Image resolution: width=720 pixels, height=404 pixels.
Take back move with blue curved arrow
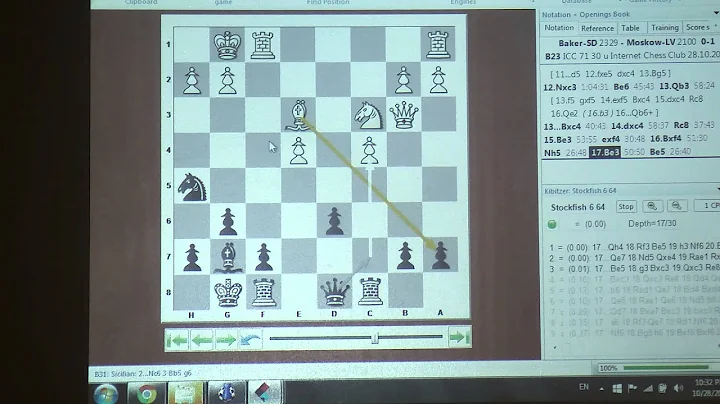(250, 340)
